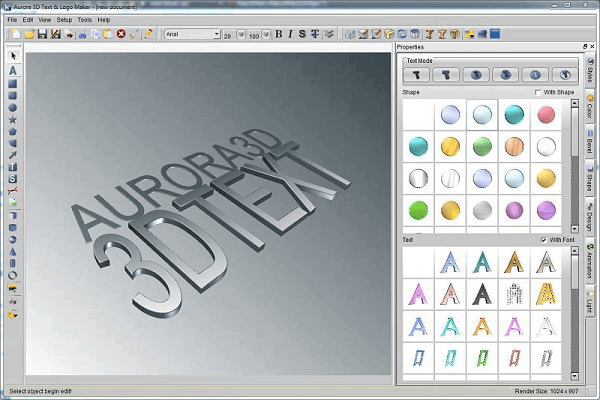
Task: Select the 'T' text button tool
Action: point(13,167)
